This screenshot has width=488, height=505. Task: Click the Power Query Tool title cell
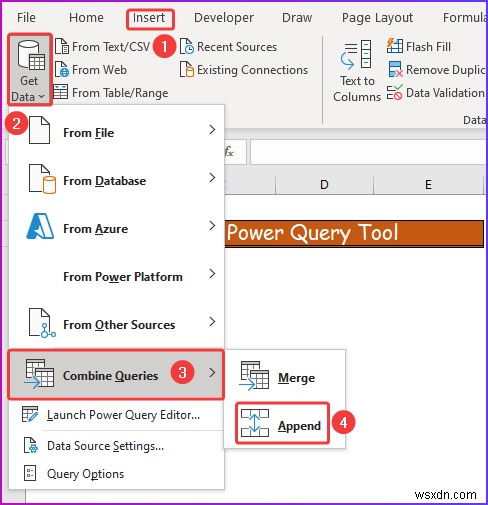click(x=354, y=233)
